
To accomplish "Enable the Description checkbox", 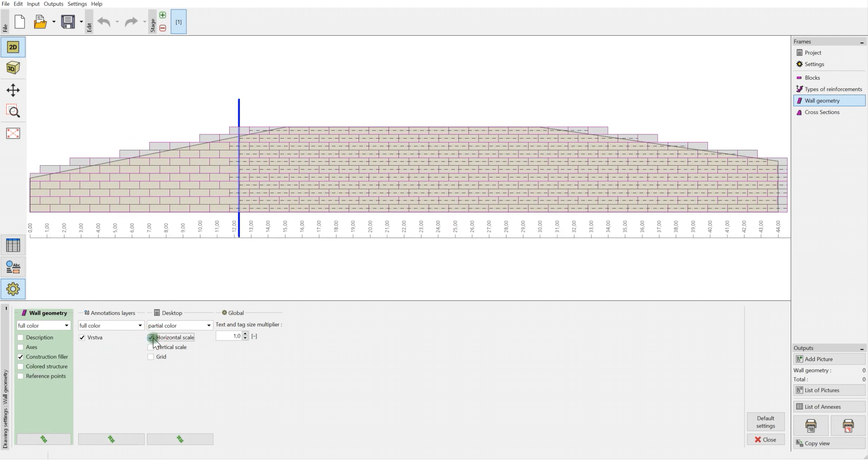I will 20,338.
